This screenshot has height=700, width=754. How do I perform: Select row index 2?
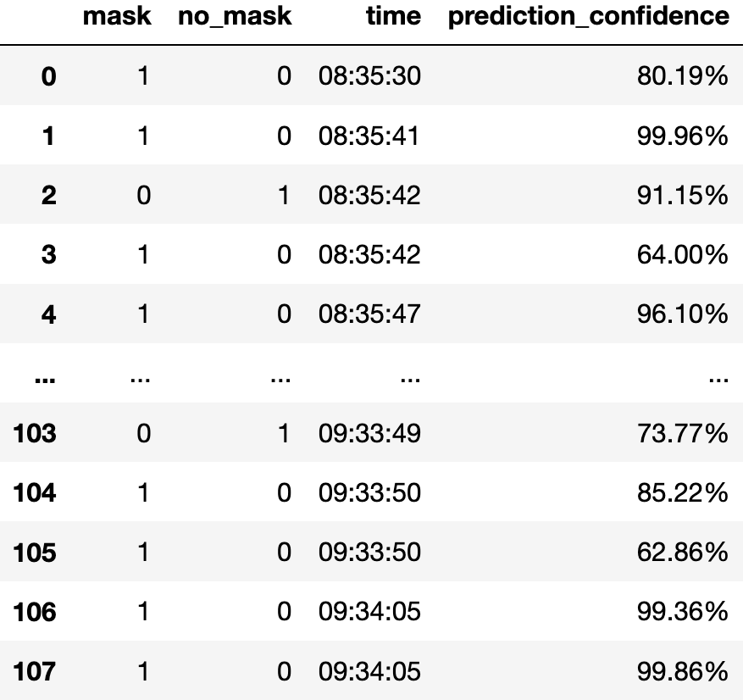pos(48,196)
